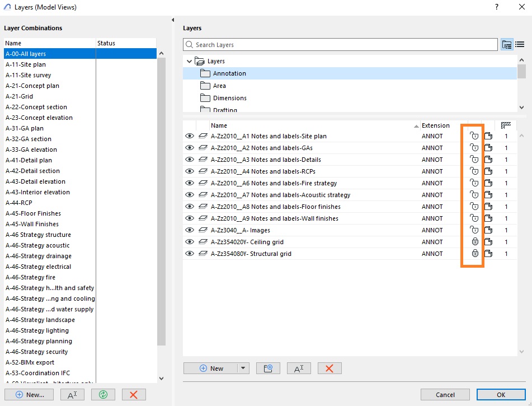Click folder icon in Site plan layer row
Image resolution: width=532 pixels, height=406 pixels.
[488, 136]
